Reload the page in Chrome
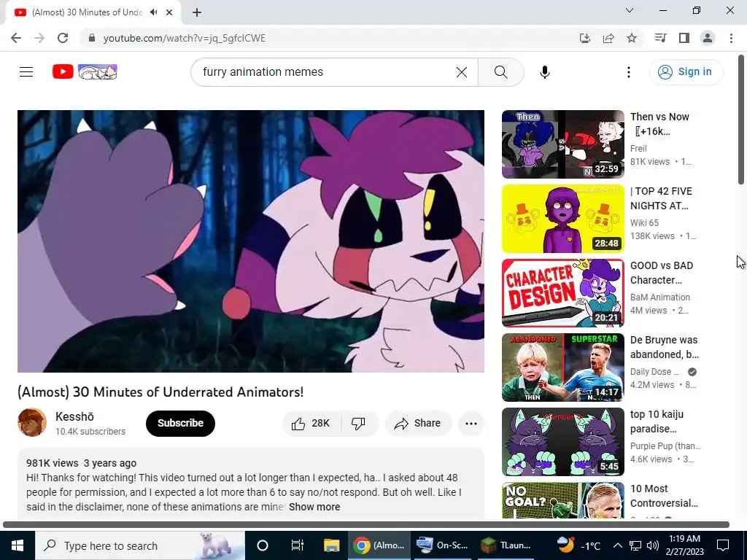 click(x=63, y=38)
